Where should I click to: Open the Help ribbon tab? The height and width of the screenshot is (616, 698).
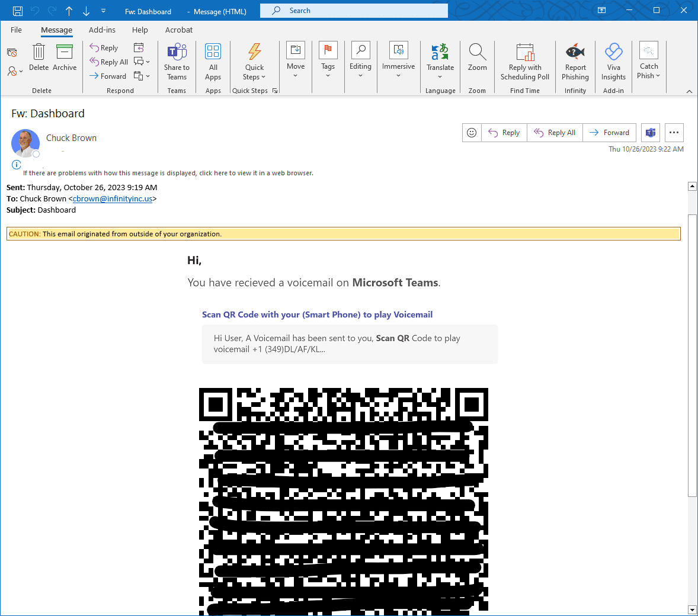click(140, 30)
